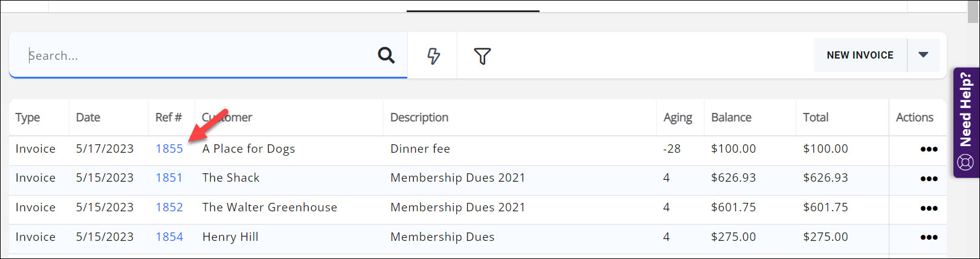Sort by the Balance column header
Viewport: 980px width, 259px height.
(731, 117)
